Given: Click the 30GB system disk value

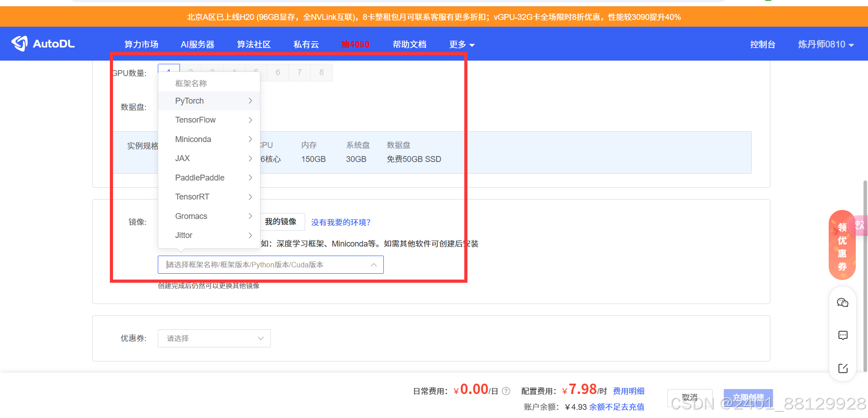Looking at the screenshot, I should 356,159.
